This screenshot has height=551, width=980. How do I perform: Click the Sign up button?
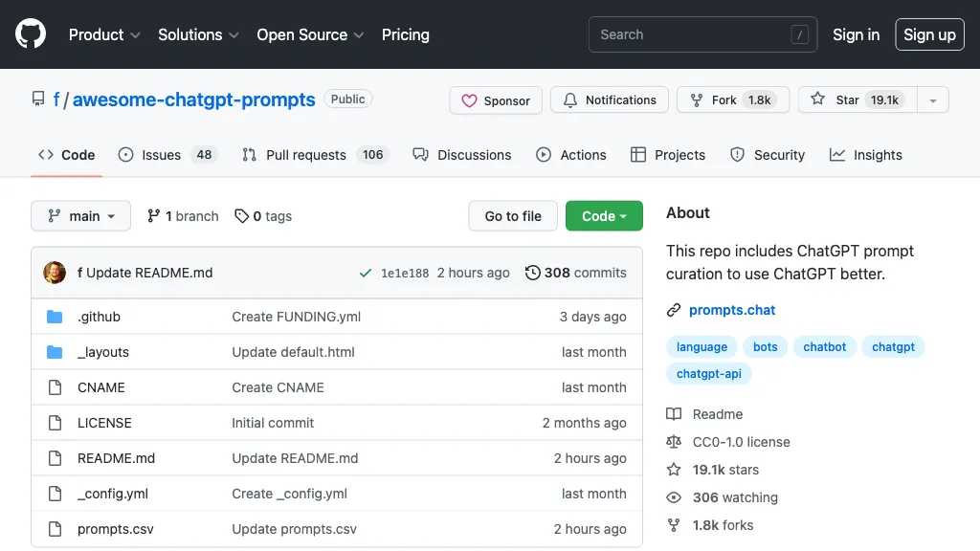coord(929,34)
